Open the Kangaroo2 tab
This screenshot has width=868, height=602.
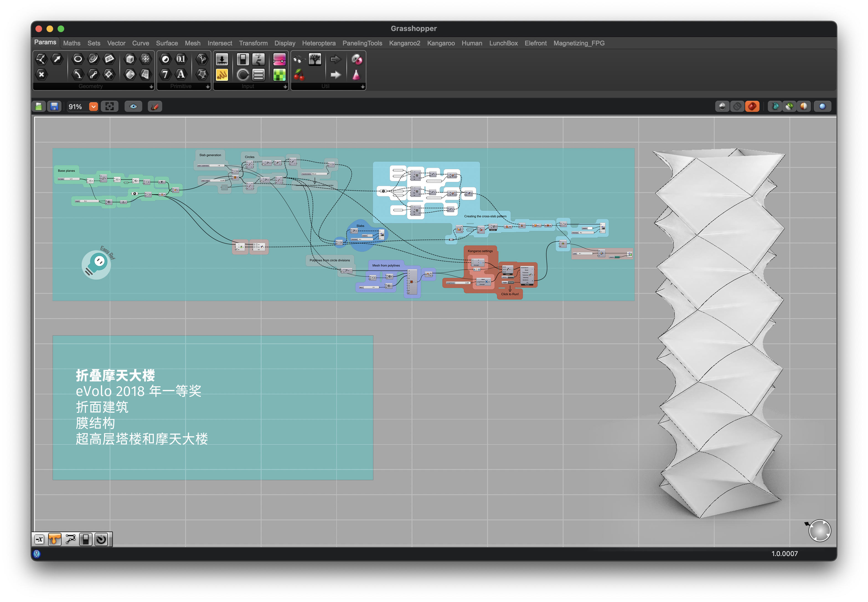[x=404, y=43]
